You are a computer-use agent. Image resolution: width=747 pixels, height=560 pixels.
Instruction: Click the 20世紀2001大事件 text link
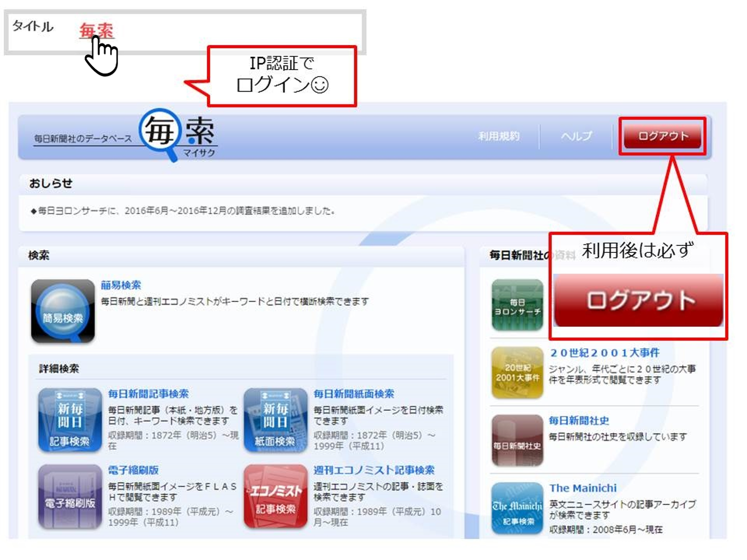605,353
